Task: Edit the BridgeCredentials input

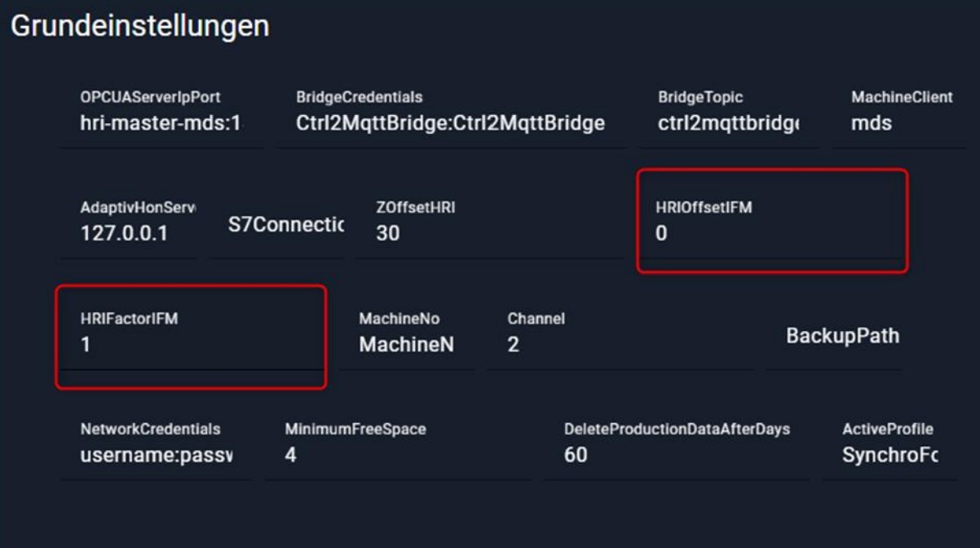Action: point(450,124)
